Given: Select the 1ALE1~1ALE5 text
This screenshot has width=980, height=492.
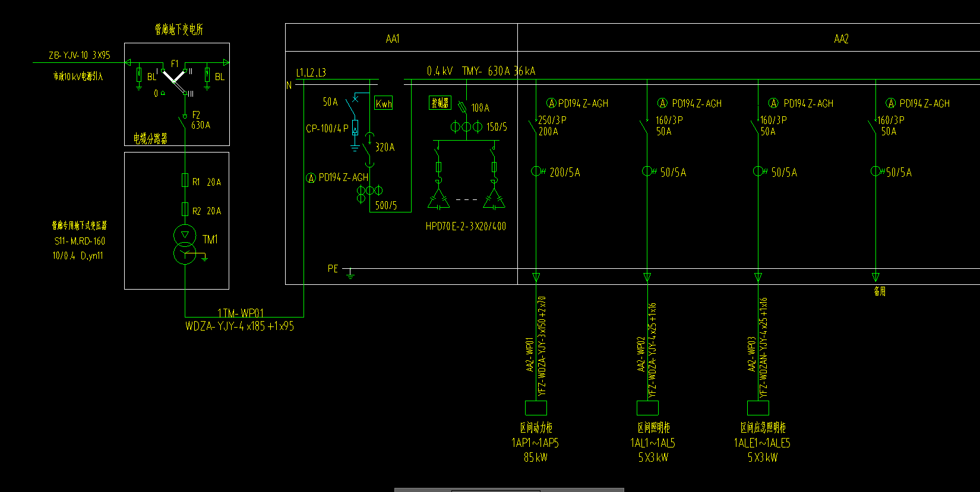Looking at the screenshot, I should tap(762, 443).
